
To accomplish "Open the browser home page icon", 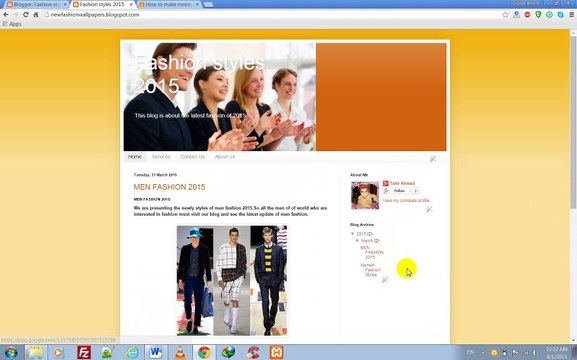I will tap(36, 15).
